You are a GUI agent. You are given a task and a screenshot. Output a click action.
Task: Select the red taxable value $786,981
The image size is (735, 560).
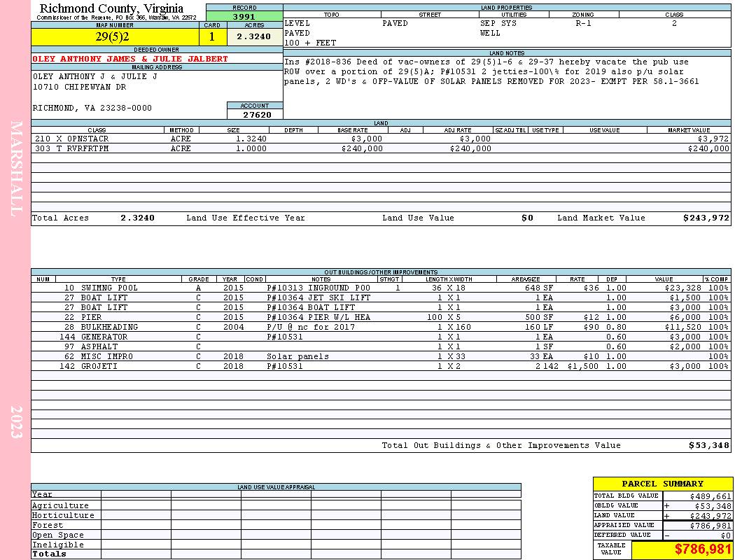click(x=703, y=549)
